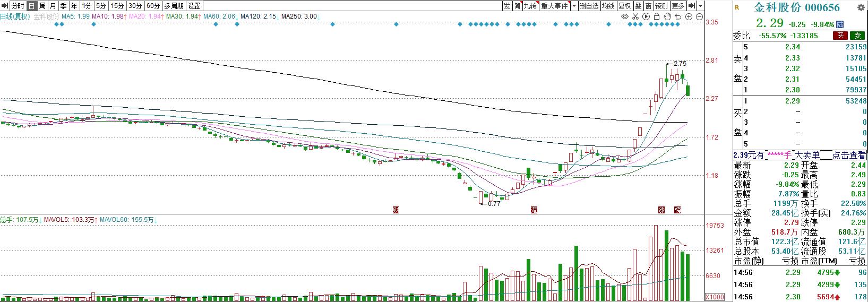This screenshot has height=302, width=868.
Task: Click the 发 toolbar icon
Action: click(x=507, y=6)
